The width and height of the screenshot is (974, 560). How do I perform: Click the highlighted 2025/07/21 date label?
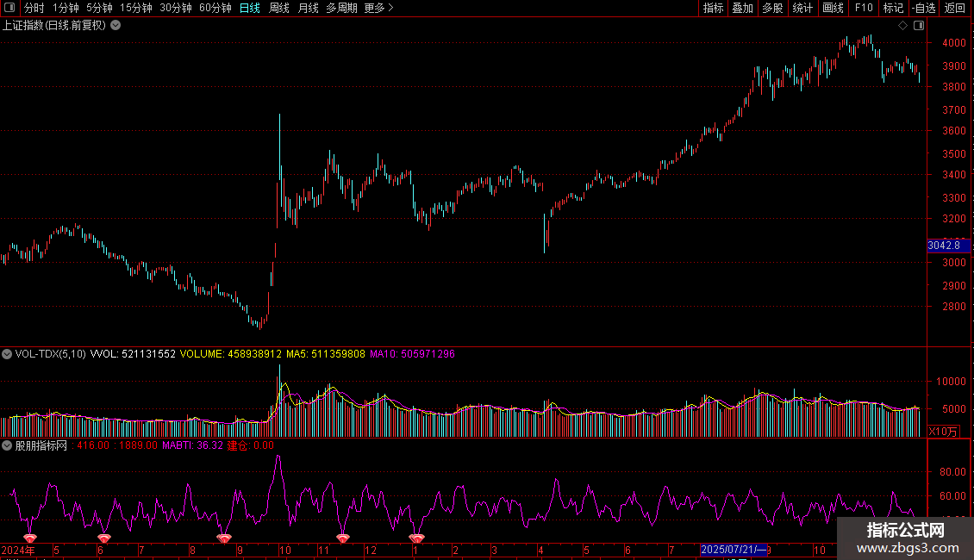click(734, 550)
